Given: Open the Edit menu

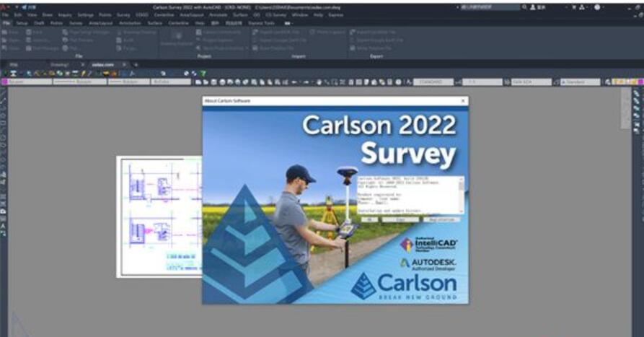Looking at the screenshot, I should 17,15.
